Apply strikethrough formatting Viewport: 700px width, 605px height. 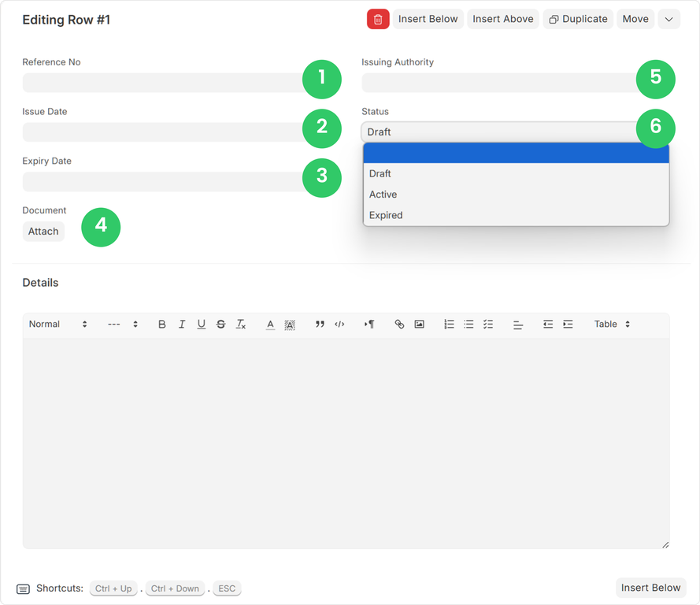point(220,324)
